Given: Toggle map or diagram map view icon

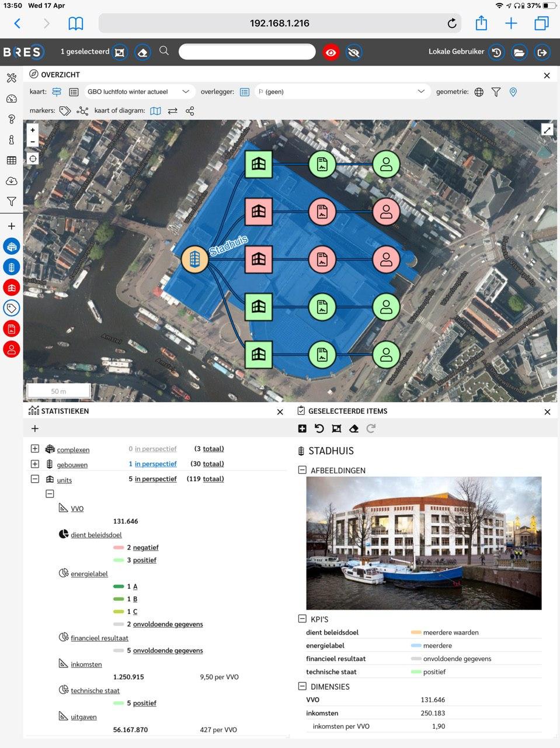Looking at the screenshot, I should [155, 110].
